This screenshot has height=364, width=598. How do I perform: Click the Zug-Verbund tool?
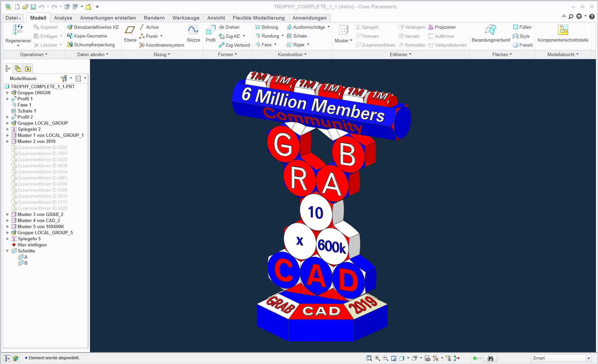coord(234,45)
